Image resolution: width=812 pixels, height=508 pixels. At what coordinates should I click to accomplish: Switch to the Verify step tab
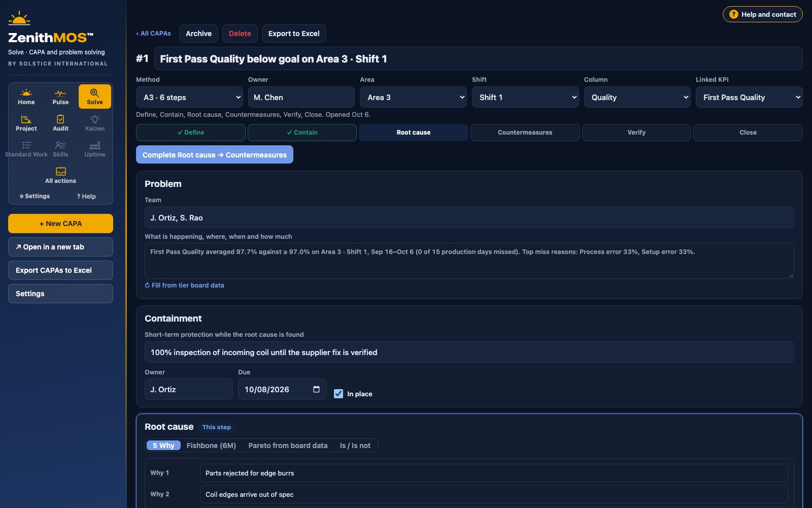point(636,133)
